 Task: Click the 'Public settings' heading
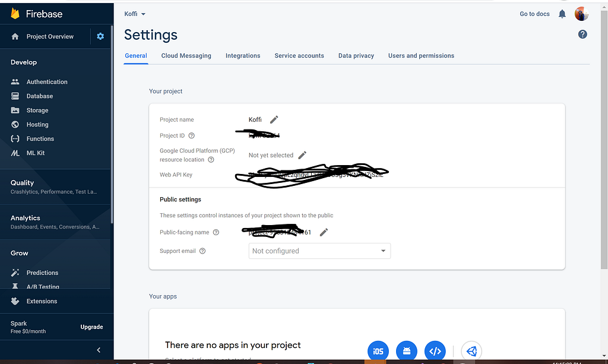tap(180, 200)
